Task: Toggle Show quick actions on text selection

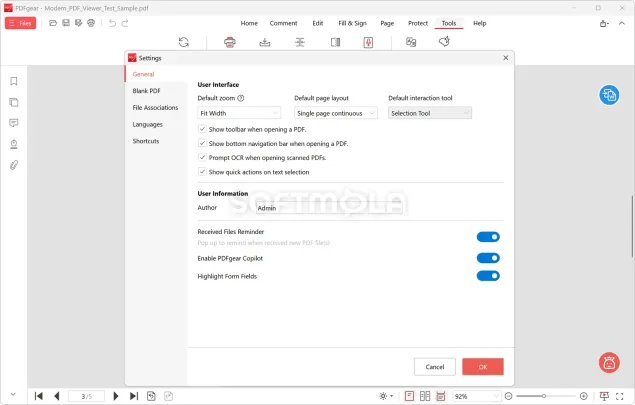Action: tap(202, 172)
